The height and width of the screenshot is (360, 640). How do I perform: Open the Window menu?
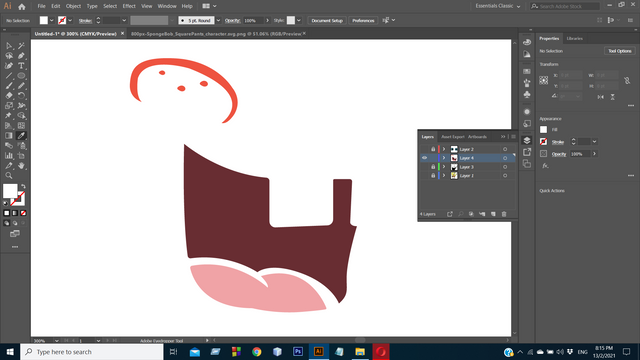(x=167, y=6)
